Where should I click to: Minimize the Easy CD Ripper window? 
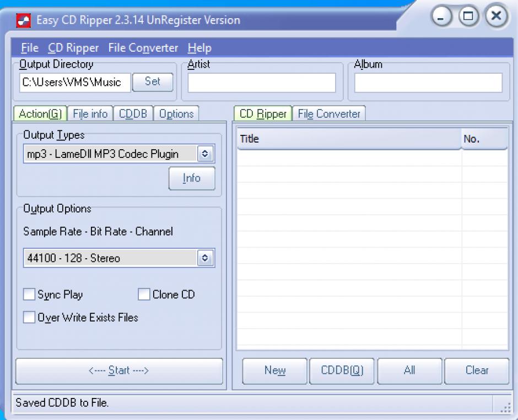441,16
